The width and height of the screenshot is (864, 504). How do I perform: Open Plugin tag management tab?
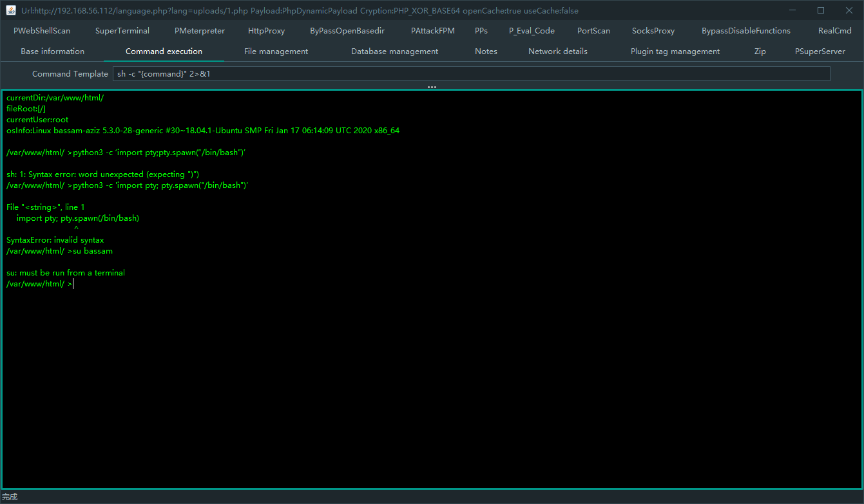(675, 51)
